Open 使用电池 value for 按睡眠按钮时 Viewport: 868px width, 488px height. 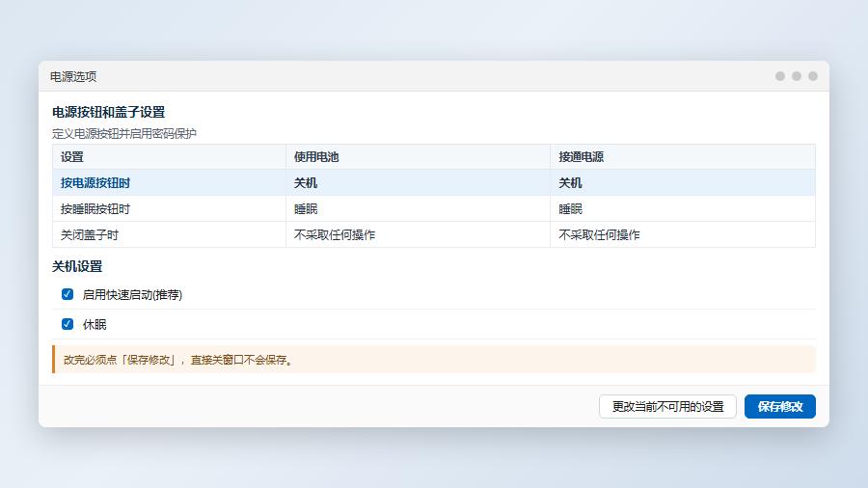[x=306, y=208]
